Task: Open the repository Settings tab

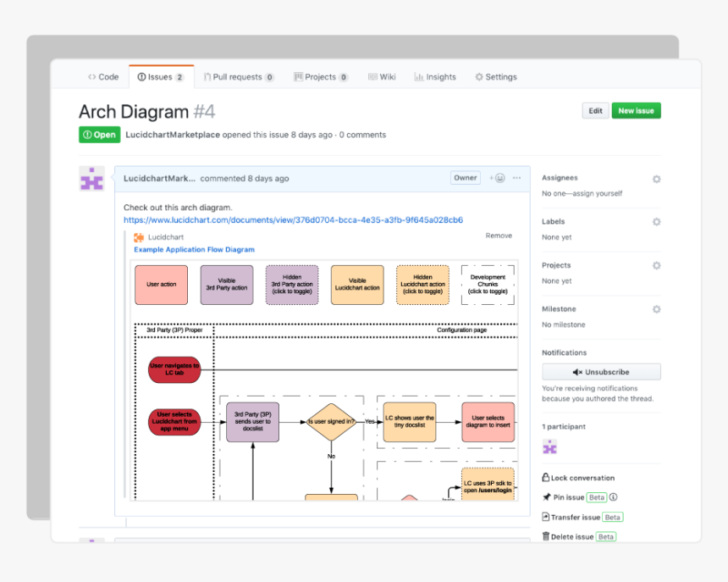Action: (x=496, y=77)
